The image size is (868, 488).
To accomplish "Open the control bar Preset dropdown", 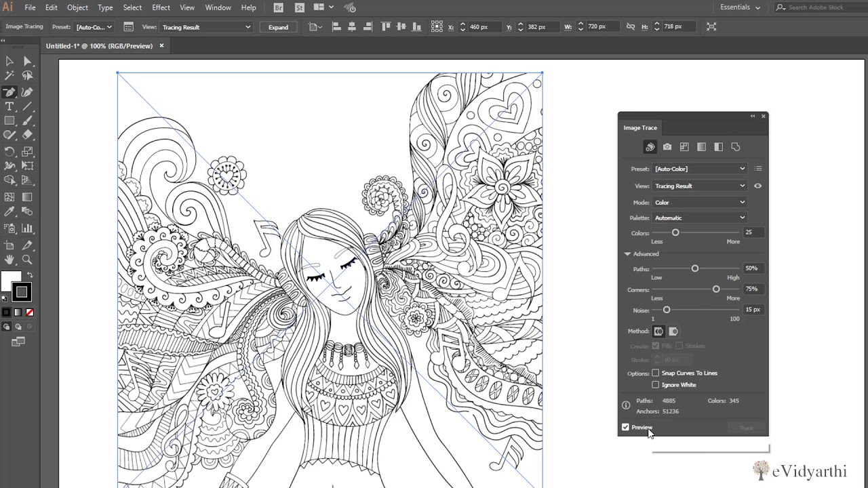I will click(x=94, y=27).
